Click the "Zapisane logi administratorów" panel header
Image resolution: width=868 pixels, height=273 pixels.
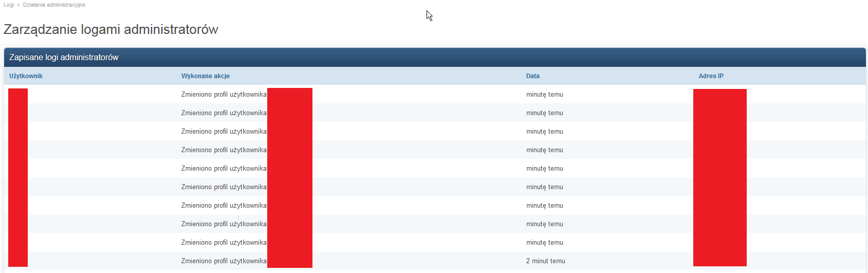[64, 57]
